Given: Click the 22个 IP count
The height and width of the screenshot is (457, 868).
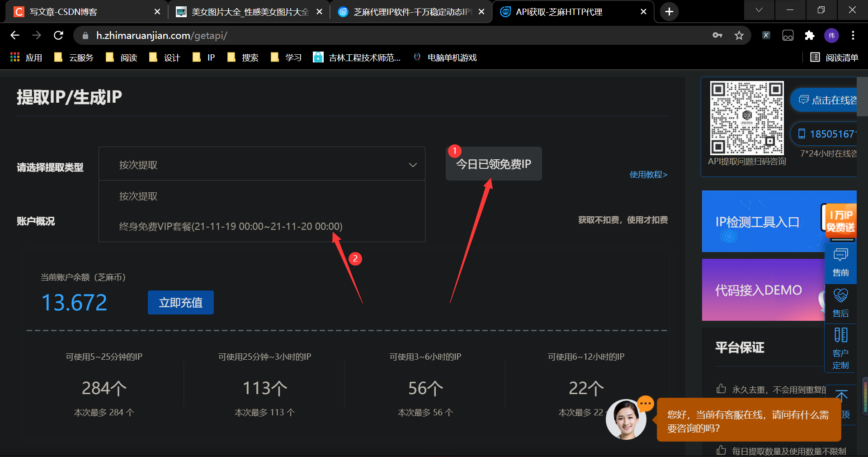Looking at the screenshot, I should [586, 388].
